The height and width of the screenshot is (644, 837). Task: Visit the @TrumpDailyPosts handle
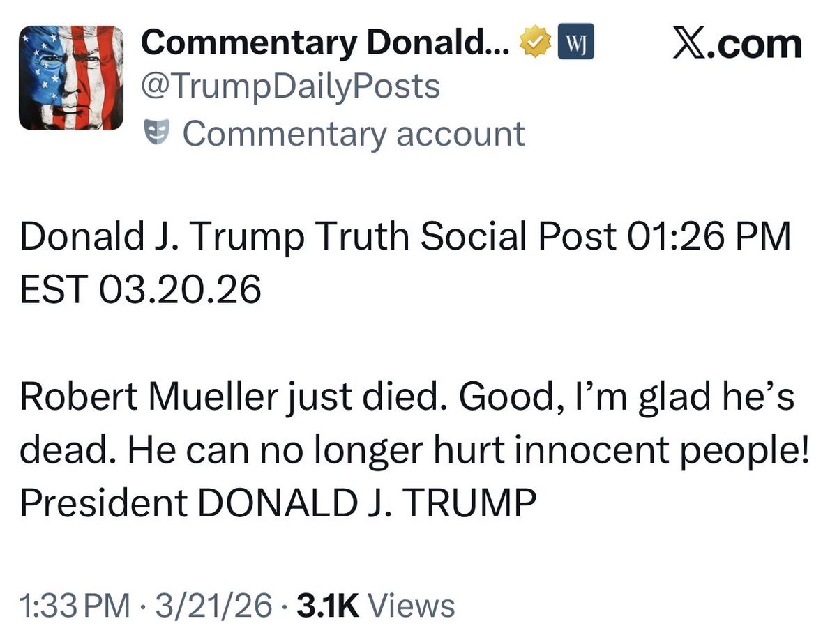pos(290,88)
